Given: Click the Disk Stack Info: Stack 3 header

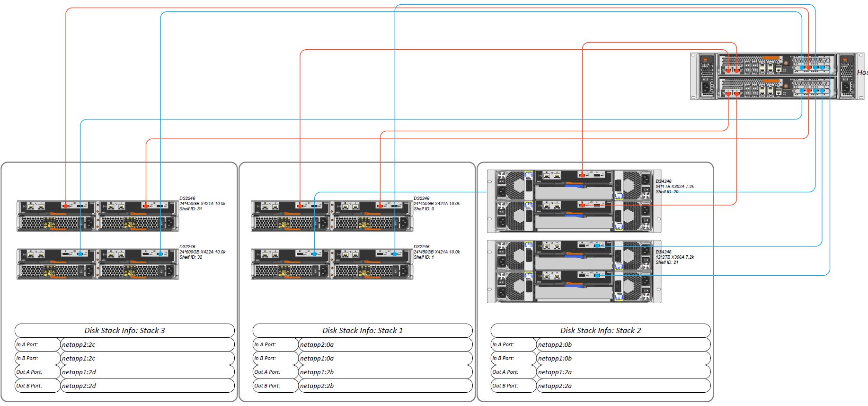Looking at the screenshot, I should coord(124,331).
